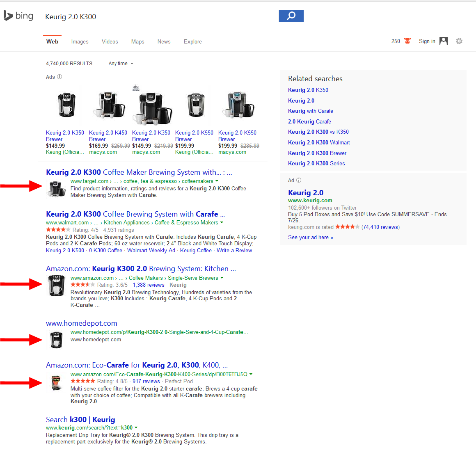The width and height of the screenshot is (476, 457).
Task: Open Keurig 2.0 K450 Brewer ad image
Action: 109,105
